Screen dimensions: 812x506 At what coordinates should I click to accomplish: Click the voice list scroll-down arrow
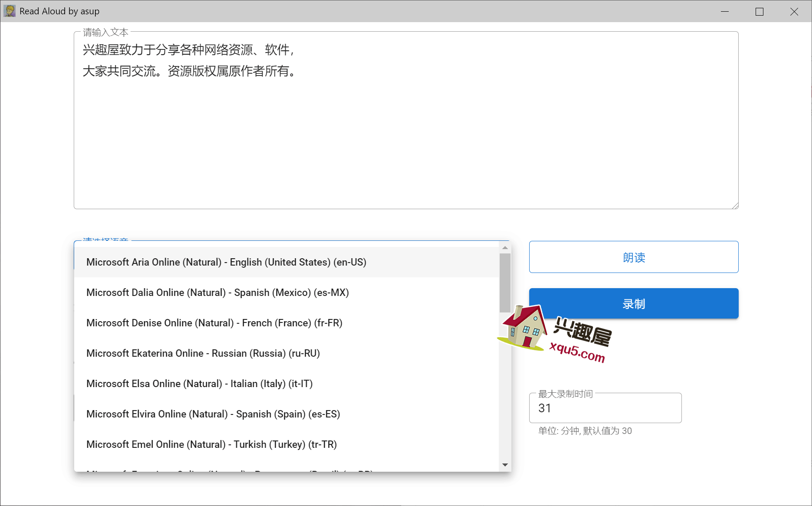click(x=505, y=465)
